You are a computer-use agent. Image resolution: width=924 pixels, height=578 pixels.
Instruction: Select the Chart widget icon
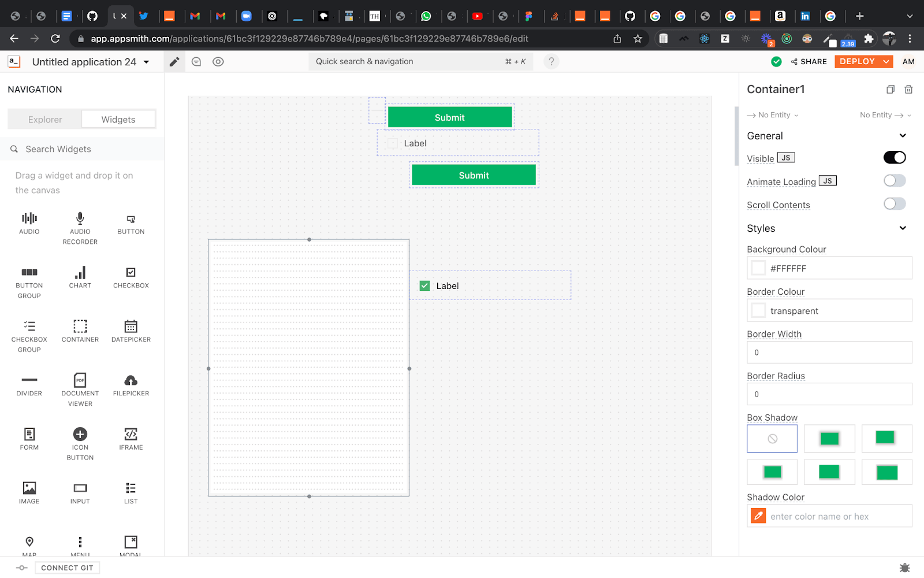pyautogui.click(x=80, y=273)
